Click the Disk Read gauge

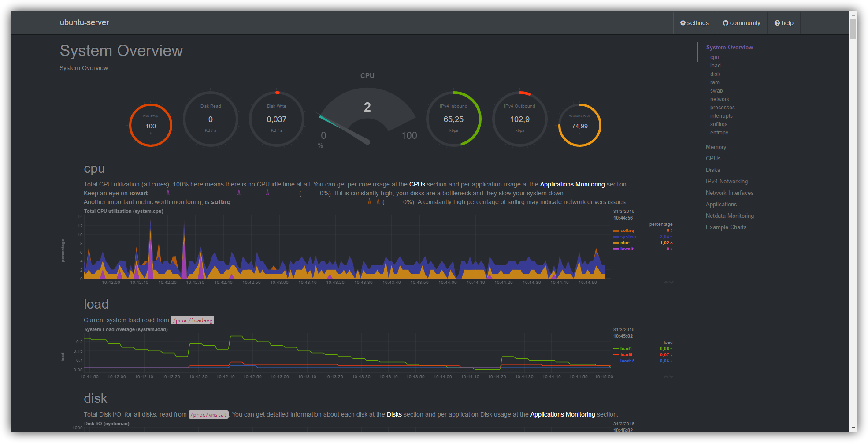pyautogui.click(x=211, y=119)
